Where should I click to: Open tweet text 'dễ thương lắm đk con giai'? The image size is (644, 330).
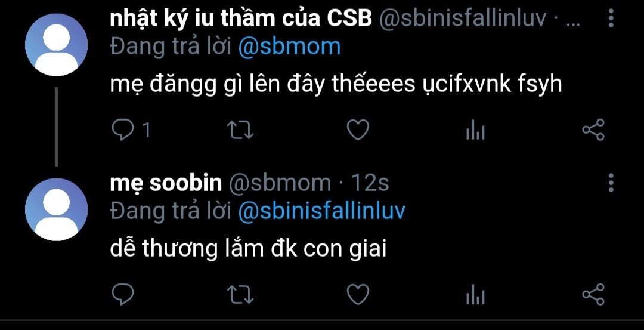point(248,249)
